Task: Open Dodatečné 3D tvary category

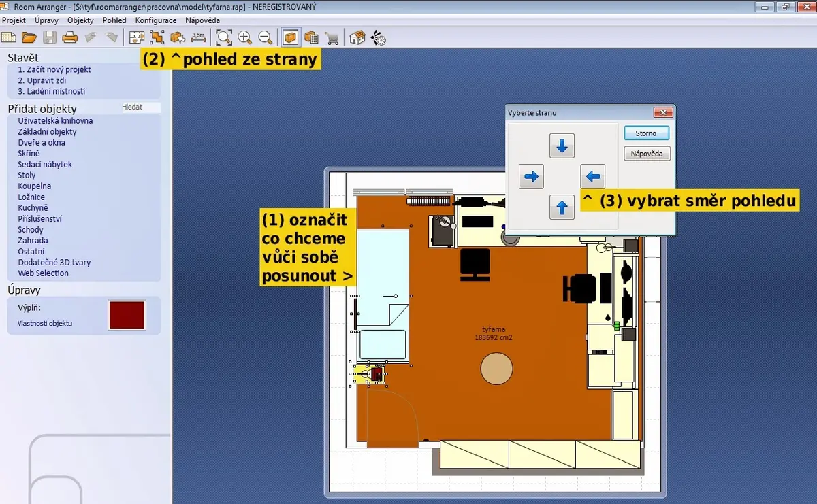Action: (54, 263)
